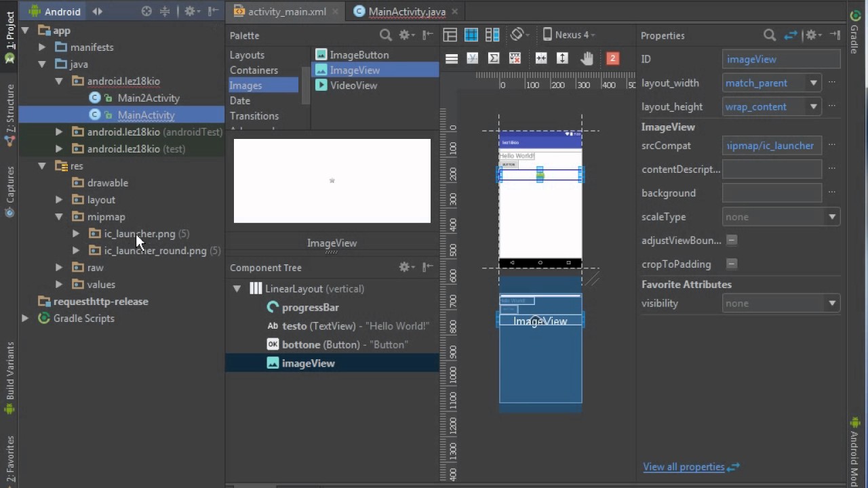
Task: Collapse the res folder
Action: tap(42, 166)
